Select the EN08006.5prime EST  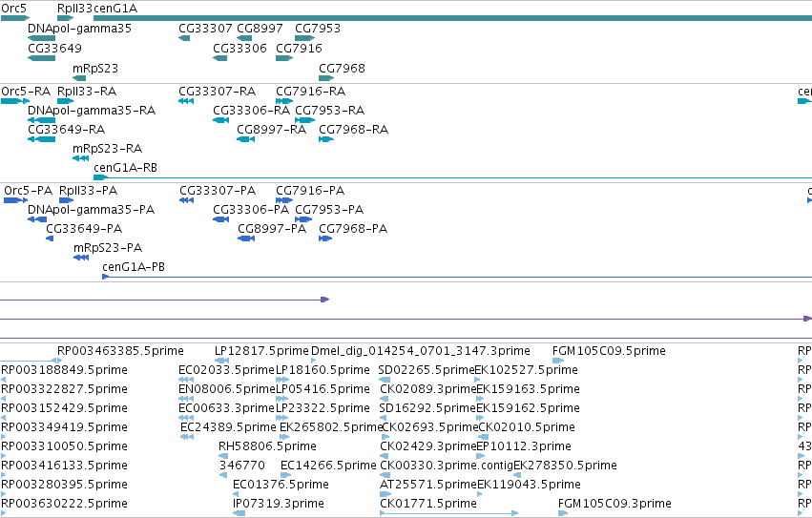pyautogui.click(x=186, y=399)
